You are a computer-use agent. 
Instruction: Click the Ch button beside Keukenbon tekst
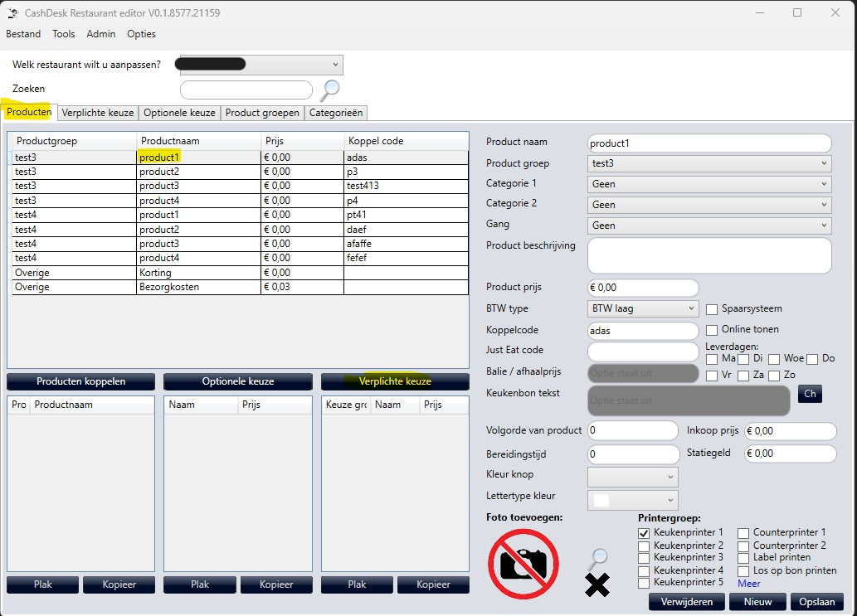click(810, 394)
